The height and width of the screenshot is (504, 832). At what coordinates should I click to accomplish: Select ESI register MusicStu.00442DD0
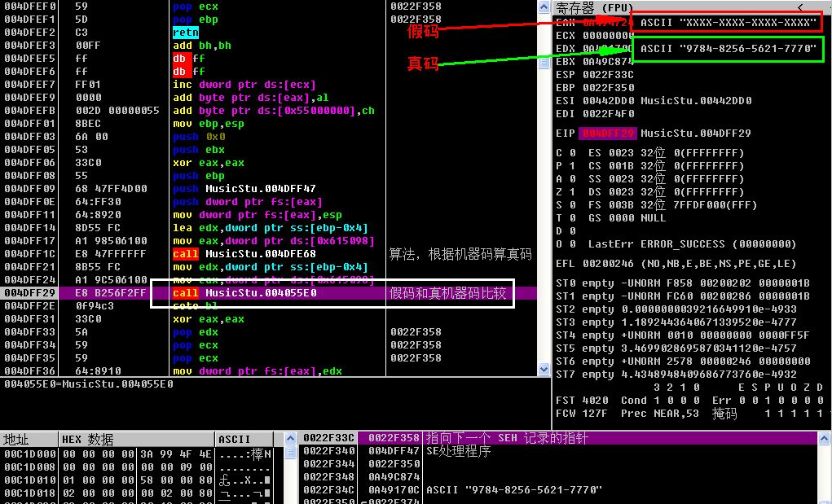(654, 101)
